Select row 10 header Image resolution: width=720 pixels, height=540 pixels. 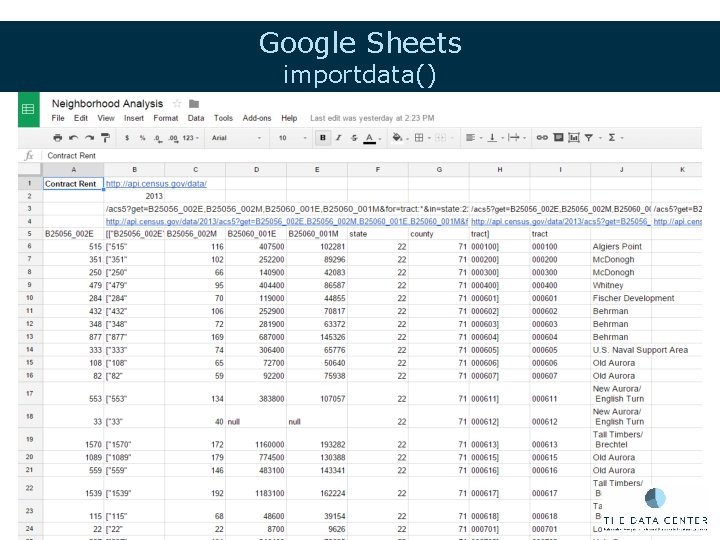coord(30,298)
